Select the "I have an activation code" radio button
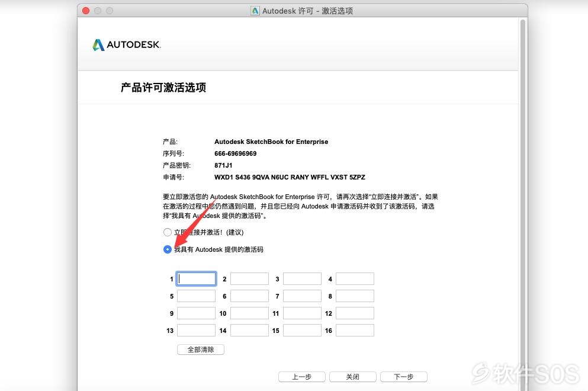The image size is (588, 391). pyautogui.click(x=167, y=249)
